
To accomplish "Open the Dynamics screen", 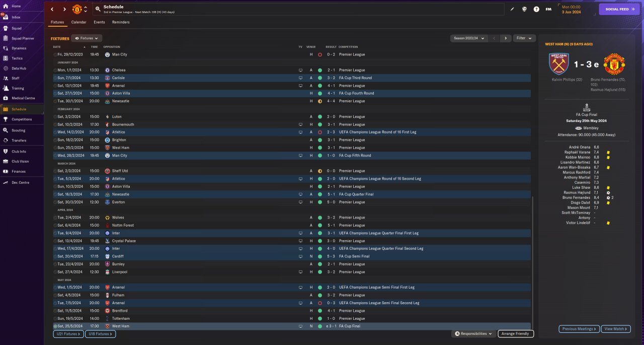I will tap(19, 48).
